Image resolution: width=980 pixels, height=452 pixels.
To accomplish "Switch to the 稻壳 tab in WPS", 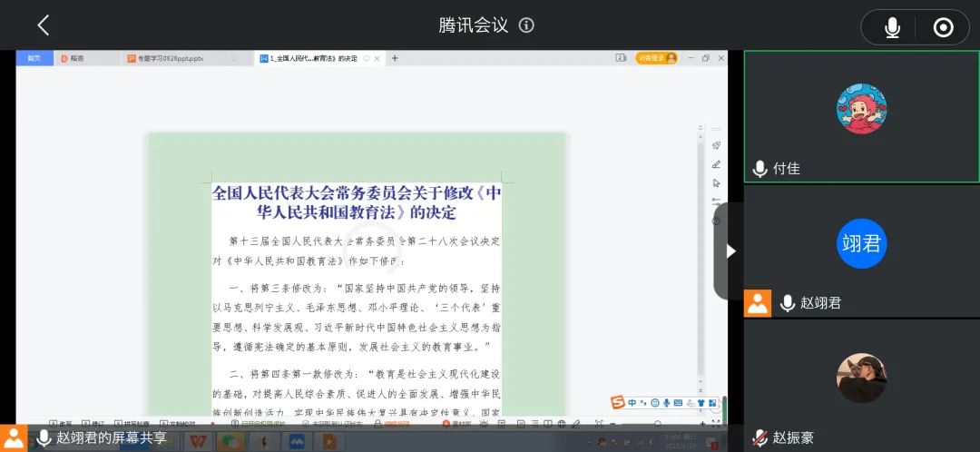I will (76, 58).
